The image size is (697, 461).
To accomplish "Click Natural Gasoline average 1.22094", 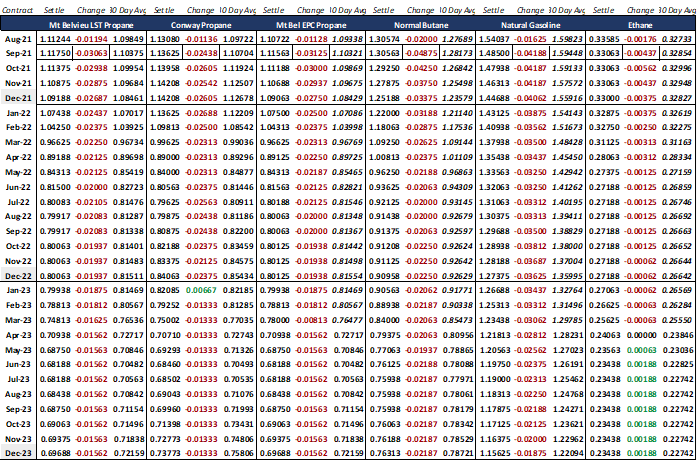I will coord(567,453).
